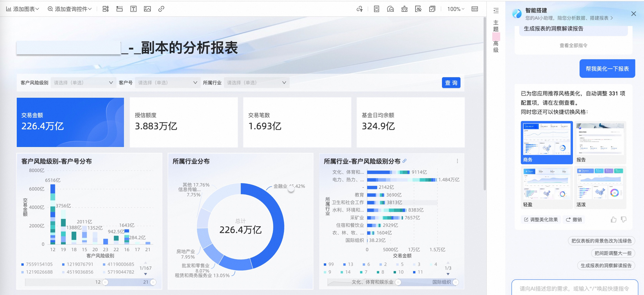The image size is (644, 295).
Task: Click the filter bar widget icon in toolbar
Action: click(106, 9)
